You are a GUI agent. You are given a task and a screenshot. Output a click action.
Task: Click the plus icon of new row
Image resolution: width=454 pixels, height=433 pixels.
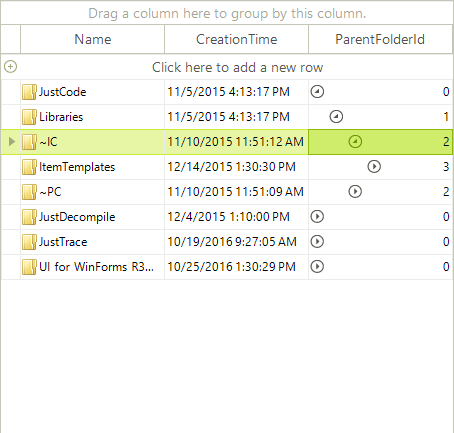click(10, 67)
